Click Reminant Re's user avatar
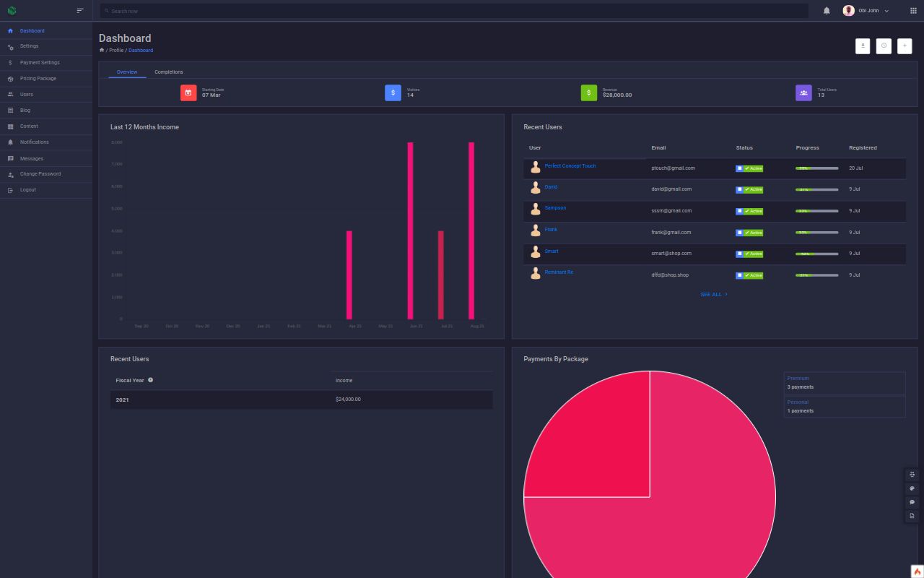Image resolution: width=924 pixels, height=578 pixels. coord(536,273)
